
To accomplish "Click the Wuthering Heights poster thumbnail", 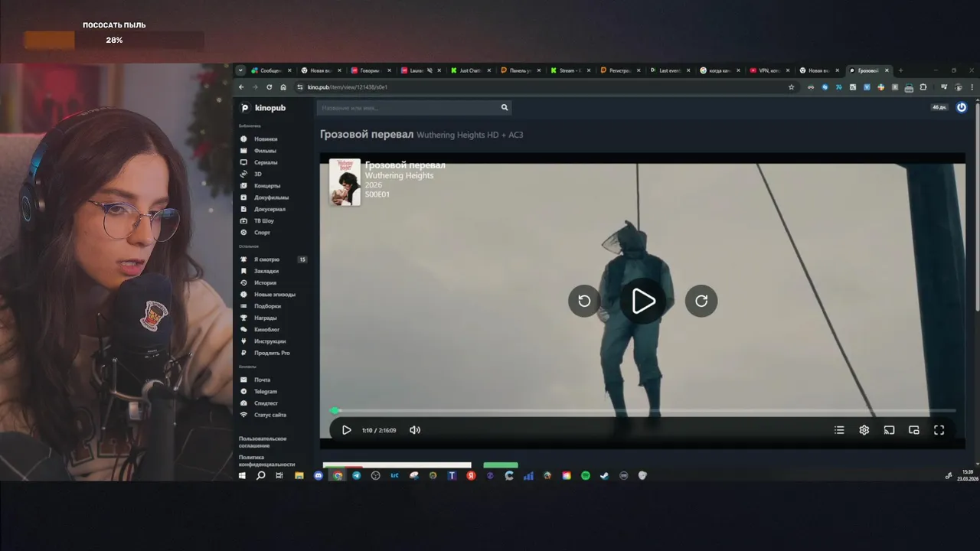I will coord(345,182).
